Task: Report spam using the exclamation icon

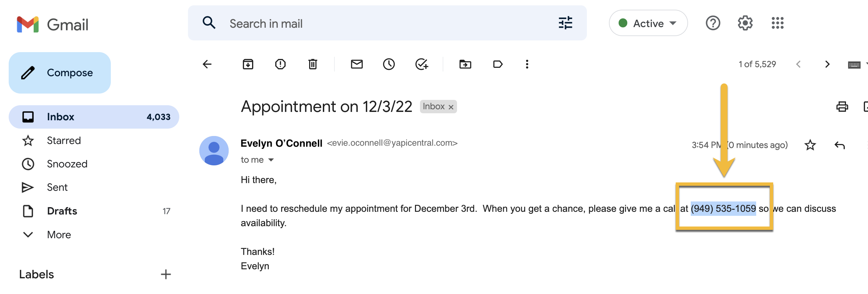Action: pyautogui.click(x=280, y=64)
